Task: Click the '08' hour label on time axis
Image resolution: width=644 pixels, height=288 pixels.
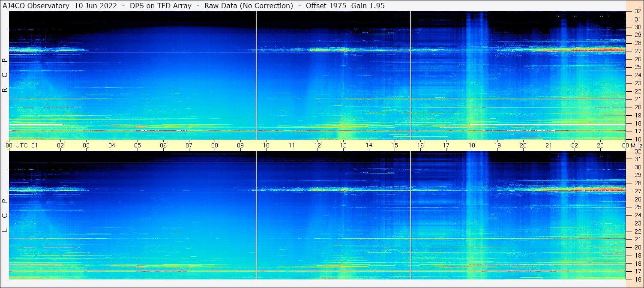Action: 215,145
